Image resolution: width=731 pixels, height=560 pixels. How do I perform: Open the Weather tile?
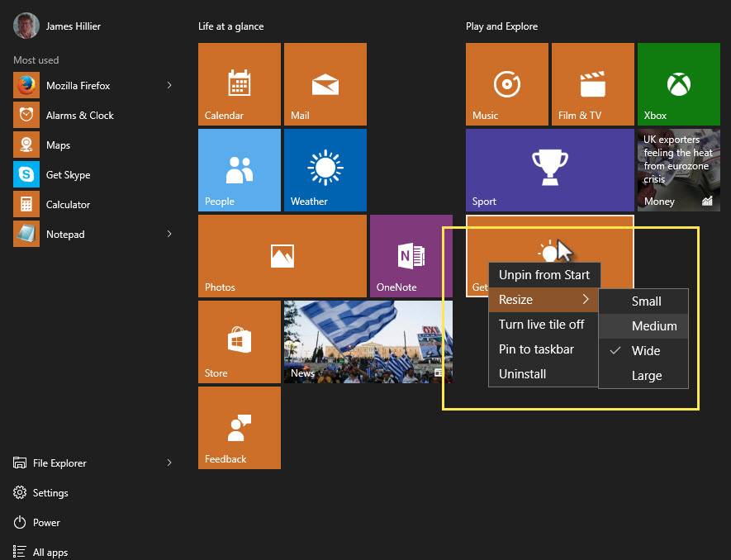pyautogui.click(x=325, y=169)
